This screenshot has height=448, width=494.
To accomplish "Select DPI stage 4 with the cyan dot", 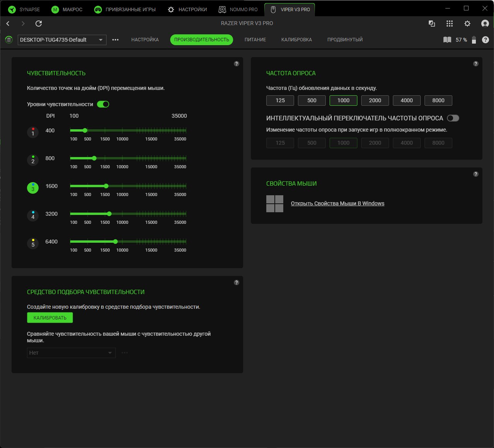I will tap(33, 216).
